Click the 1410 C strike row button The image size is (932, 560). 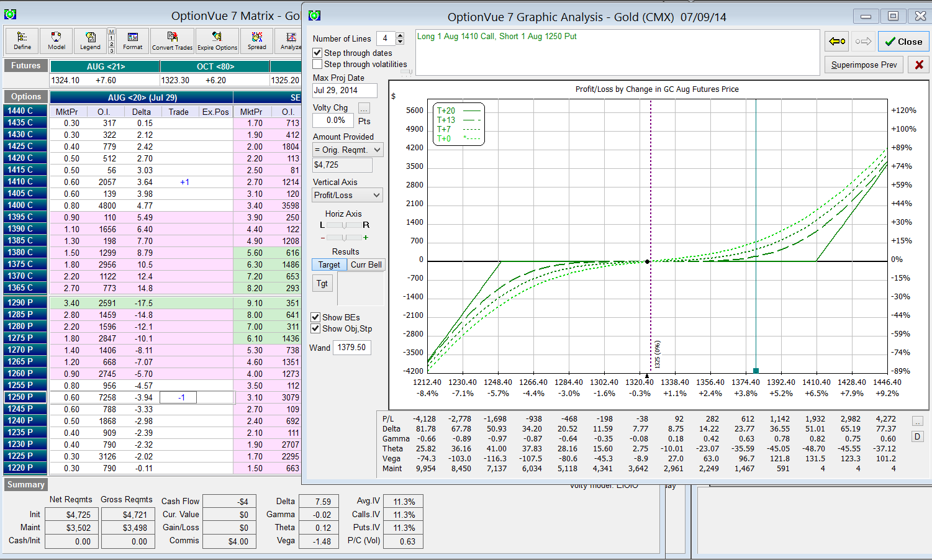26,181
